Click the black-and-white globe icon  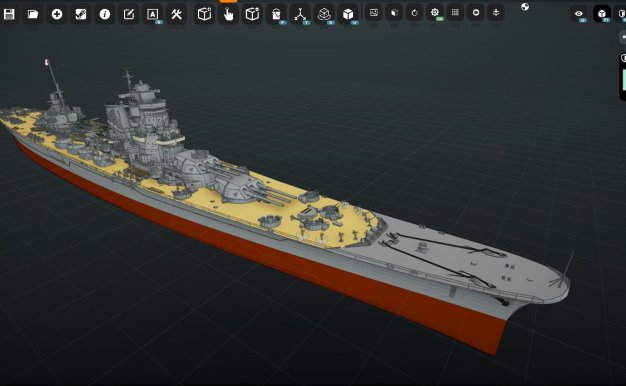(x=525, y=6)
